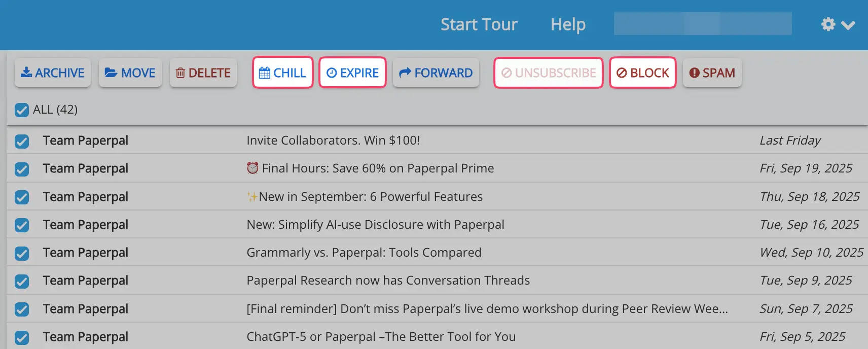This screenshot has height=349, width=868.
Task: Open the settings gear dropdown
Action: (828, 24)
